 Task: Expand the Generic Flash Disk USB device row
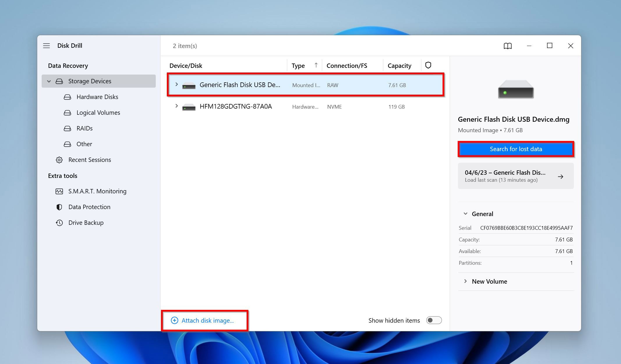point(176,84)
